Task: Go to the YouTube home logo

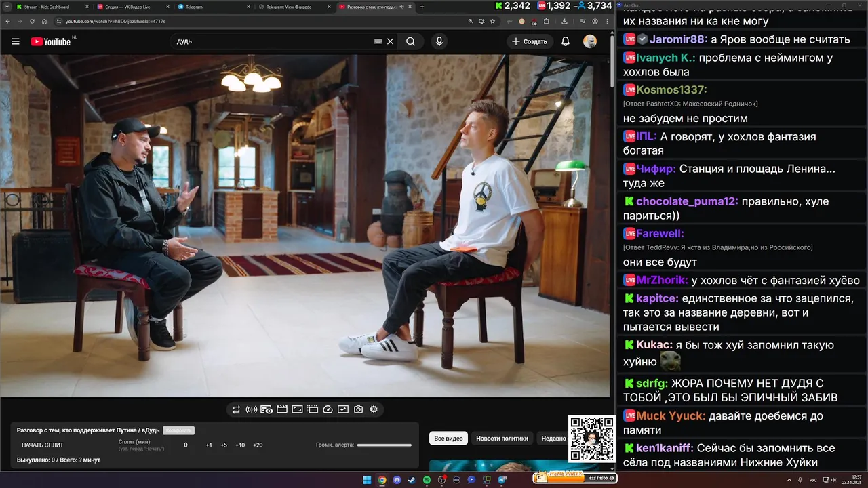Action: tap(51, 41)
